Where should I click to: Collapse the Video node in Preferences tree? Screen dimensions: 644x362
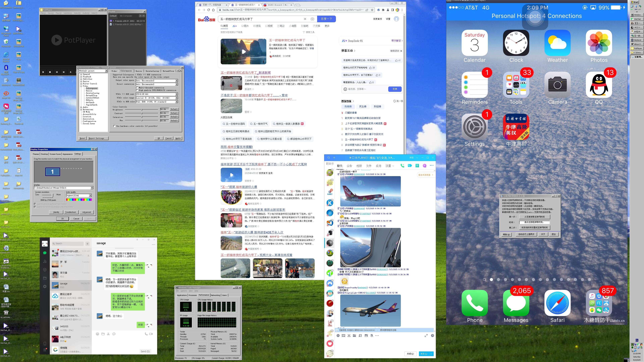pyautogui.click(x=81, y=86)
